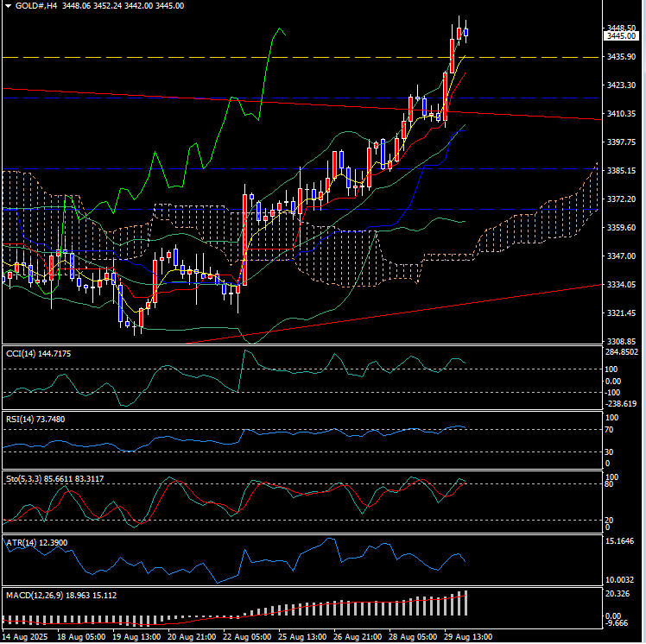
Task: Open the chart dropdown triangle beside GOLD#,H4
Action: (x=8, y=6)
